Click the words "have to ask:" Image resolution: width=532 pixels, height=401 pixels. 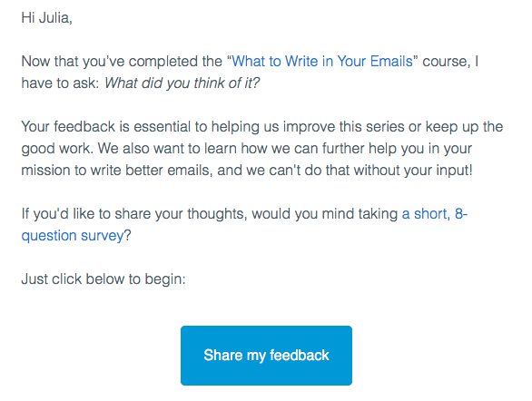(60, 83)
